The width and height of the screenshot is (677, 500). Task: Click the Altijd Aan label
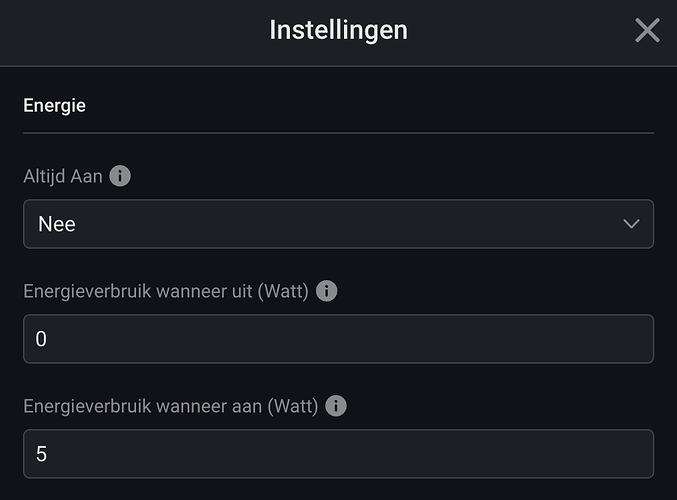(x=62, y=176)
